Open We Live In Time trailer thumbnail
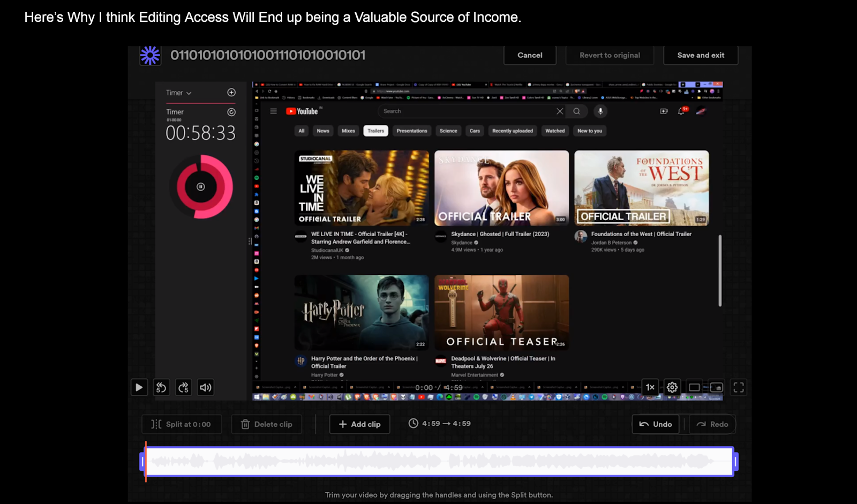857x504 pixels. [362, 188]
